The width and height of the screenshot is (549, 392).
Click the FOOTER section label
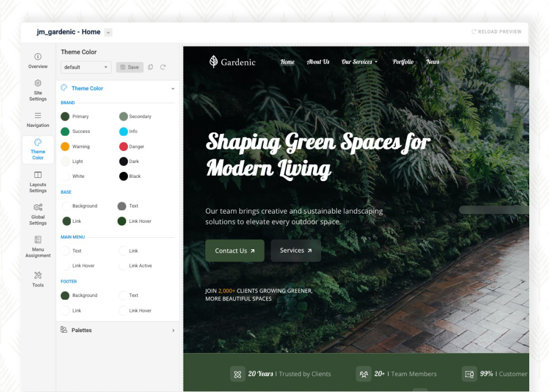point(69,282)
